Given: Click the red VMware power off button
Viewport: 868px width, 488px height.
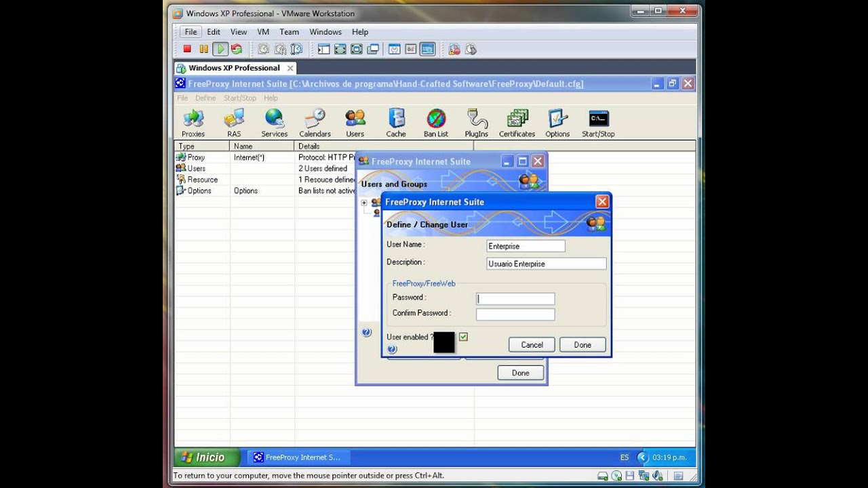Looking at the screenshot, I should 187,49.
